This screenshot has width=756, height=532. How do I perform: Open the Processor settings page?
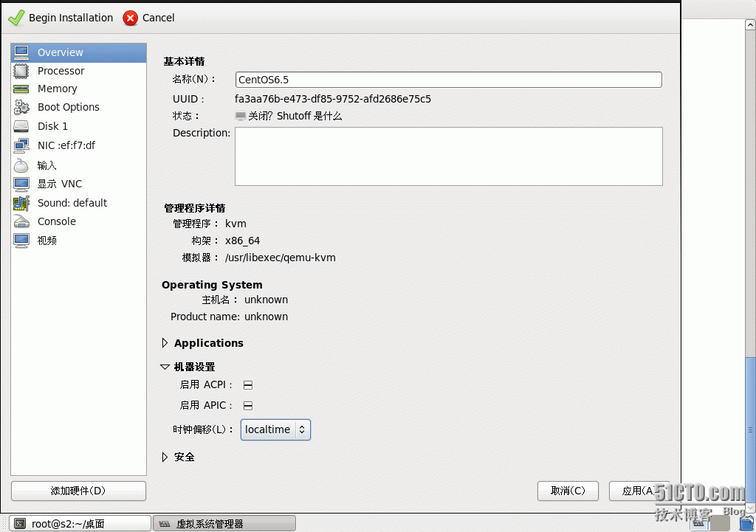78,71
